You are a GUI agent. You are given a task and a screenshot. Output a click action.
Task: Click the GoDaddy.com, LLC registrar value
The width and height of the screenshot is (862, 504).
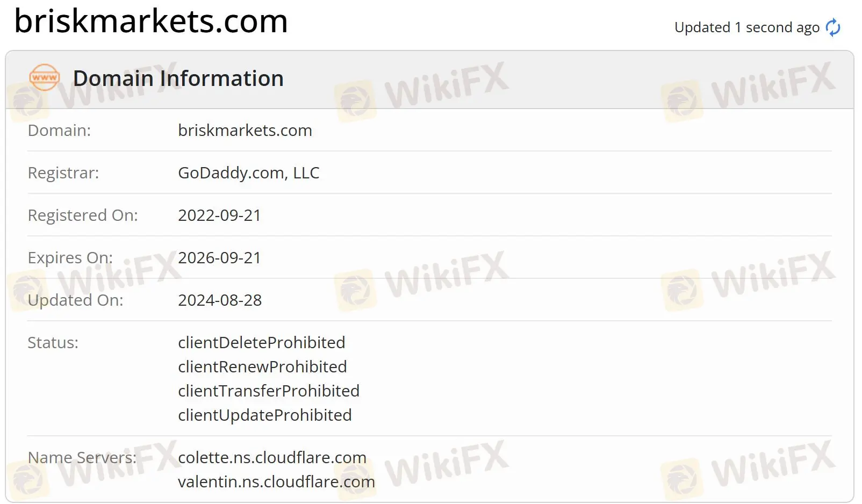249,173
